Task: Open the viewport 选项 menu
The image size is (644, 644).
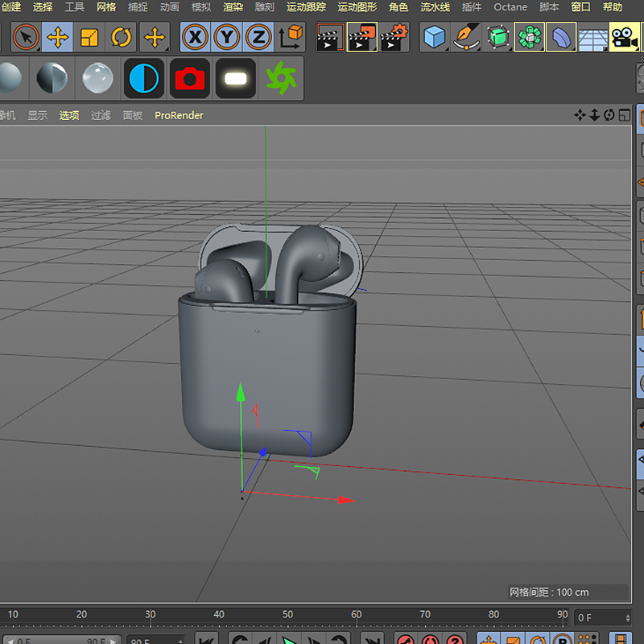Action: pos(69,115)
